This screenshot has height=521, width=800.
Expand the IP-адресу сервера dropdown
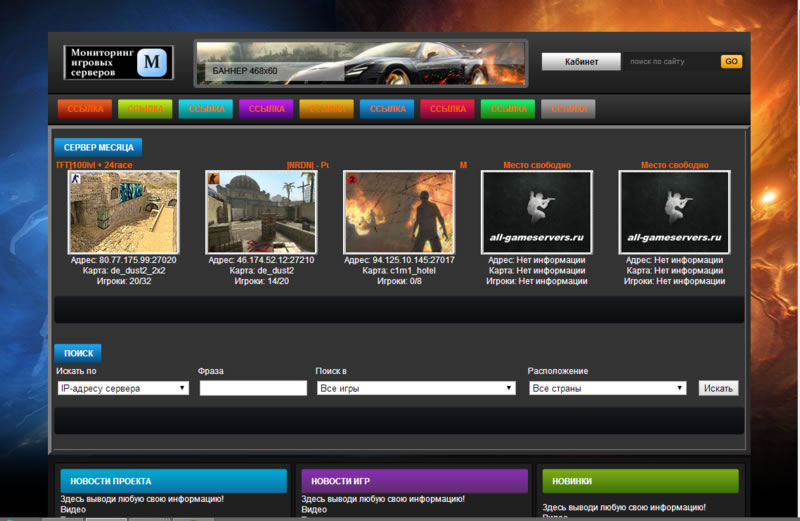[x=123, y=388]
